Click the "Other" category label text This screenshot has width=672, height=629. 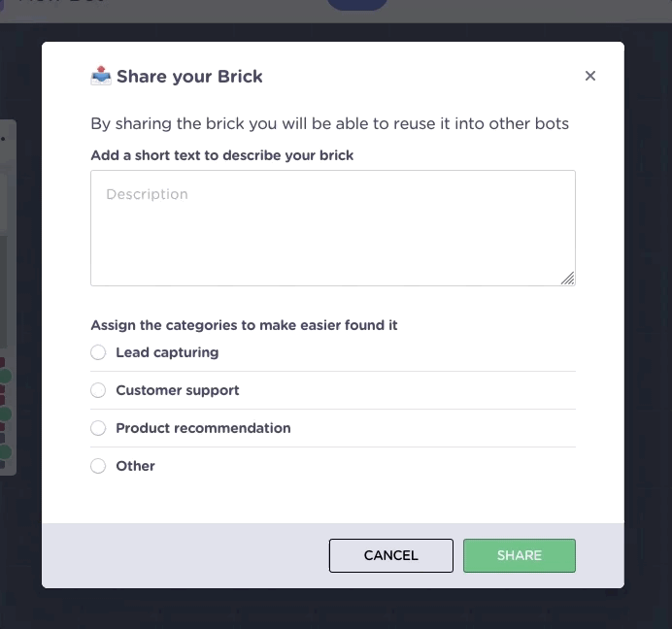(135, 466)
